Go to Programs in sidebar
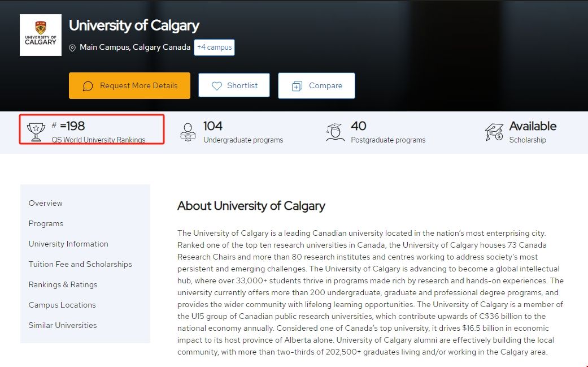 click(x=46, y=223)
